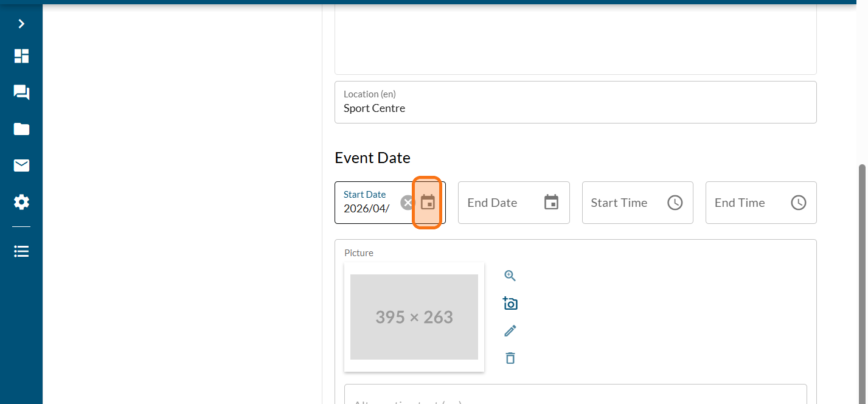Open the mail envelope icon in sidebar
868x404 pixels.
pyautogui.click(x=21, y=165)
